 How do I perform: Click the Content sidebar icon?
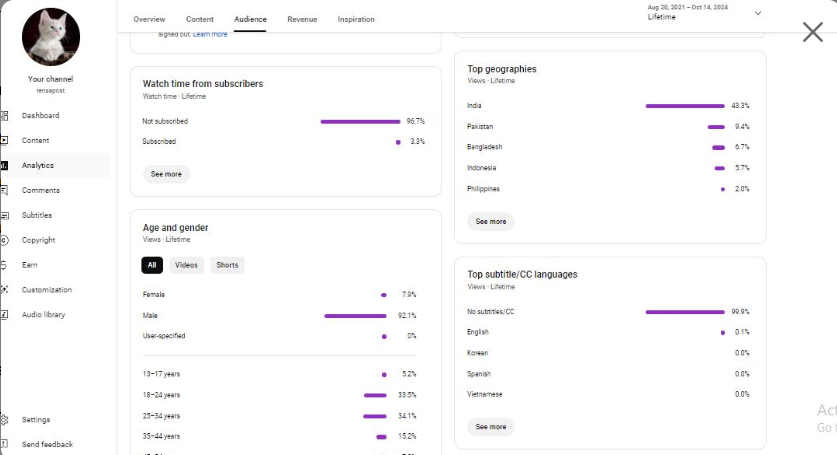pos(4,140)
